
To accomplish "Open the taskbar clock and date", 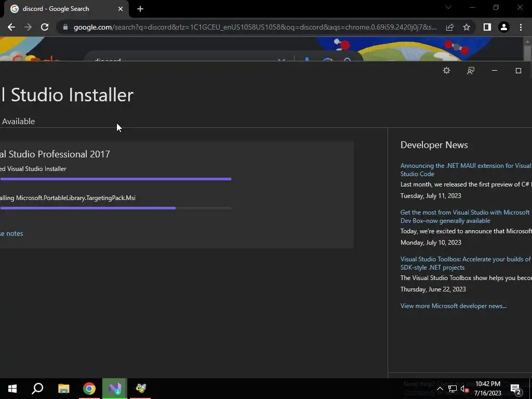I will (487, 389).
